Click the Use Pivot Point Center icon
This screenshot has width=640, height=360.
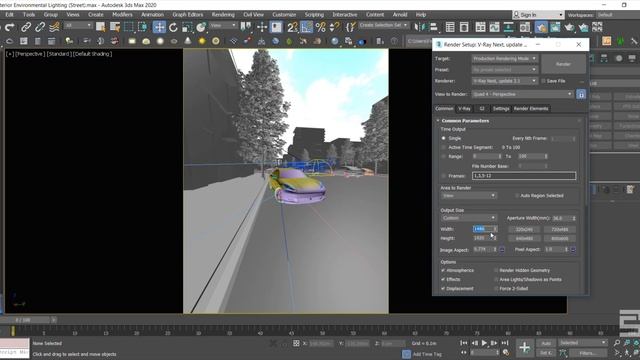click(246, 27)
